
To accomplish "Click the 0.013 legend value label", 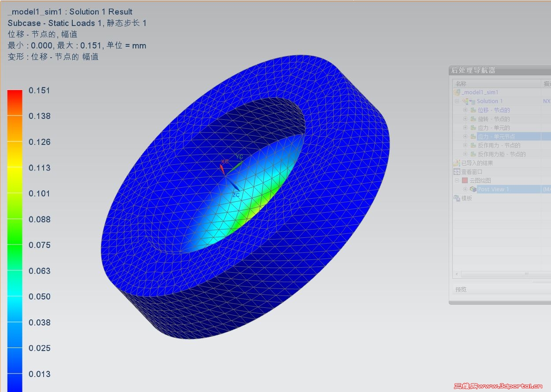I will coord(40,374).
